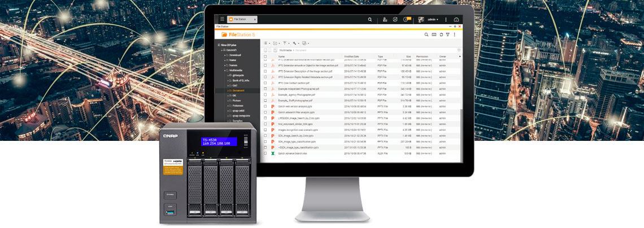
Task: Open event notifications icon with orange badge
Action: point(407,19)
